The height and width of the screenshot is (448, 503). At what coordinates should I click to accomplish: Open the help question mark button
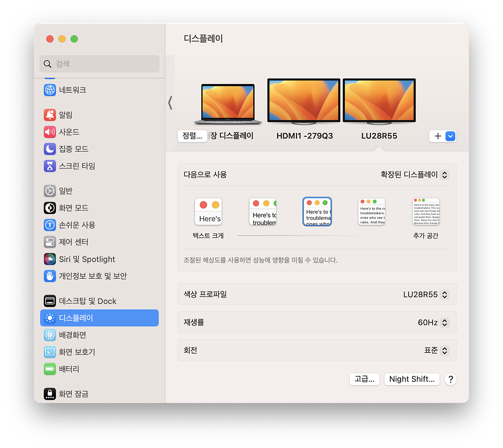point(451,379)
